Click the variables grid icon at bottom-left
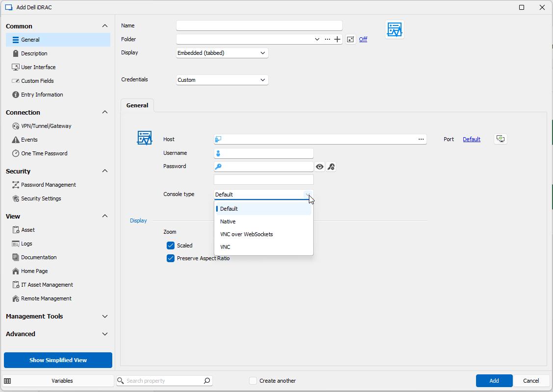This screenshot has height=392, width=553. 7,381
